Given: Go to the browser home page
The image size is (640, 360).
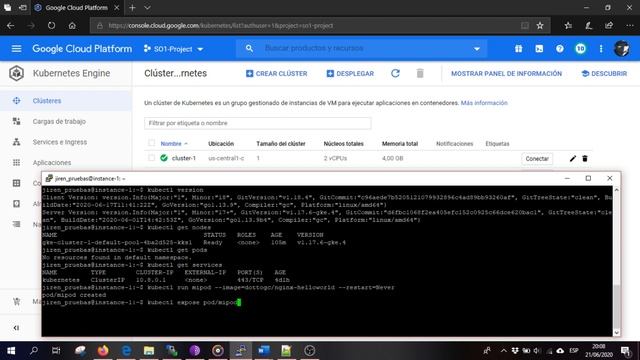Looking at the screenshot, I should (x=72, y=25).
